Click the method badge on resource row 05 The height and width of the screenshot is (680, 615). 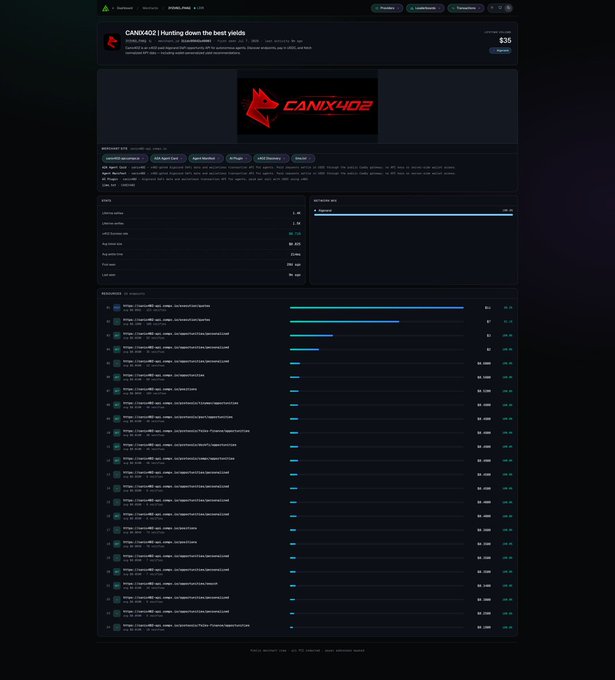pyautogui.click(x=117, y=363)
